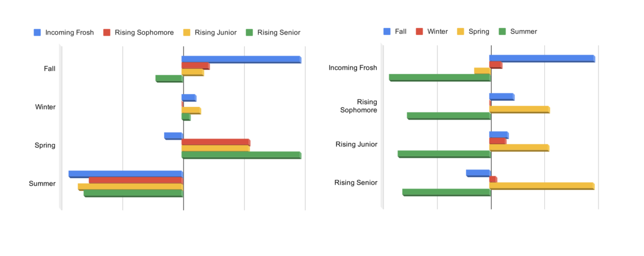Select the Rising Senior axis label in right chart
Image resolution: width=644 pixels, height=256 pixels.
coord(356,182)
